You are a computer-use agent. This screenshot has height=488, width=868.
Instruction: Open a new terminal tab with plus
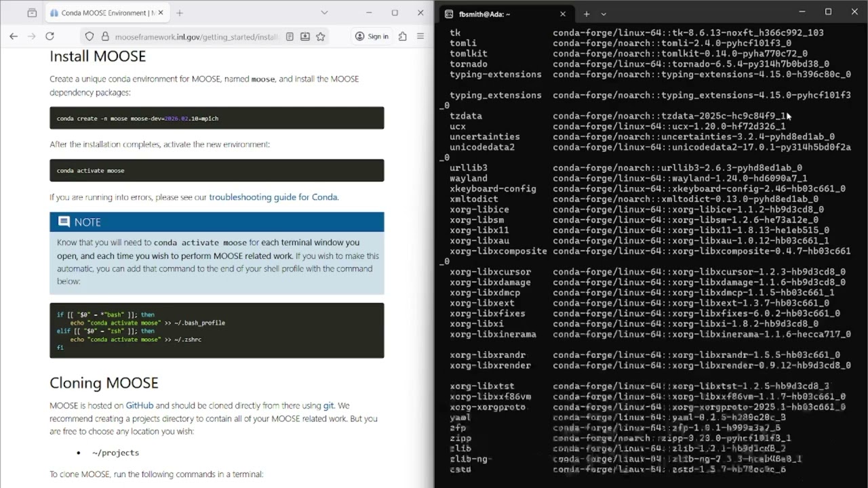[x=587, y=14]
